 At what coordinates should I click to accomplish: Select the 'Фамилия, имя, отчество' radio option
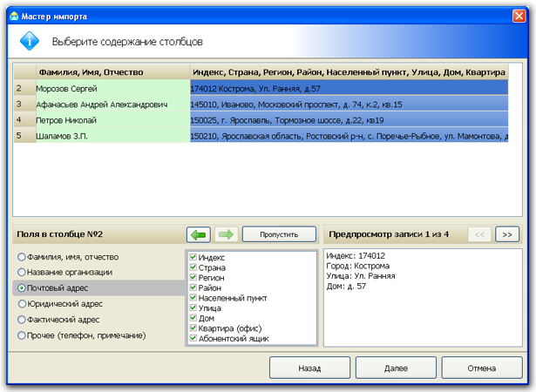[22, 257]
